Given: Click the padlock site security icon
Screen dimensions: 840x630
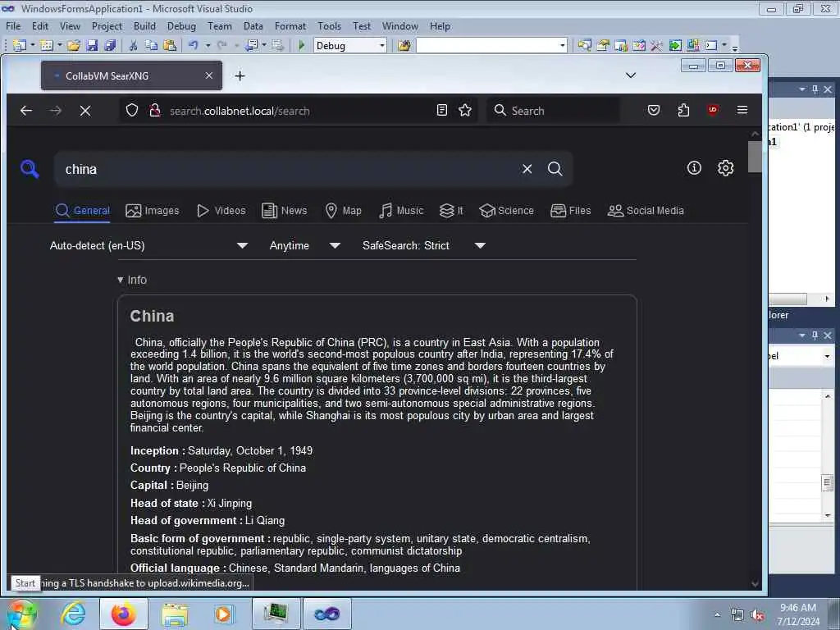Looking at the screenshot, I should point(155,111).
